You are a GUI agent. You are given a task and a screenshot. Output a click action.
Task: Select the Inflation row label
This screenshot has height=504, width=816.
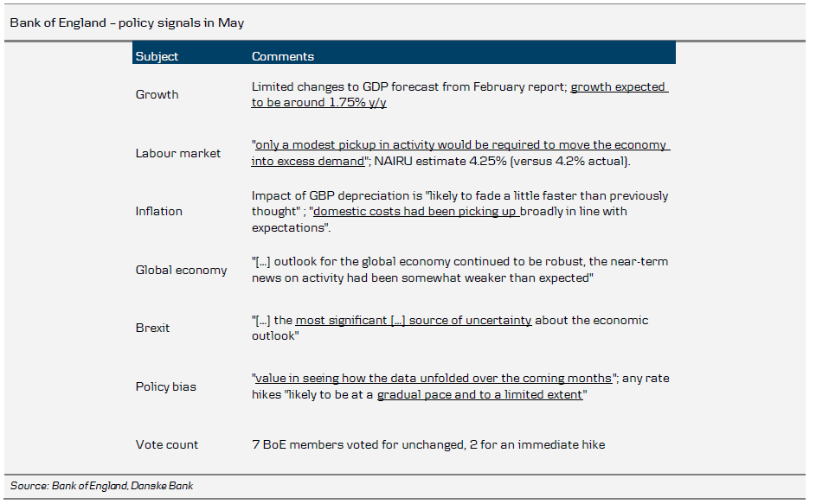point(158,211)
